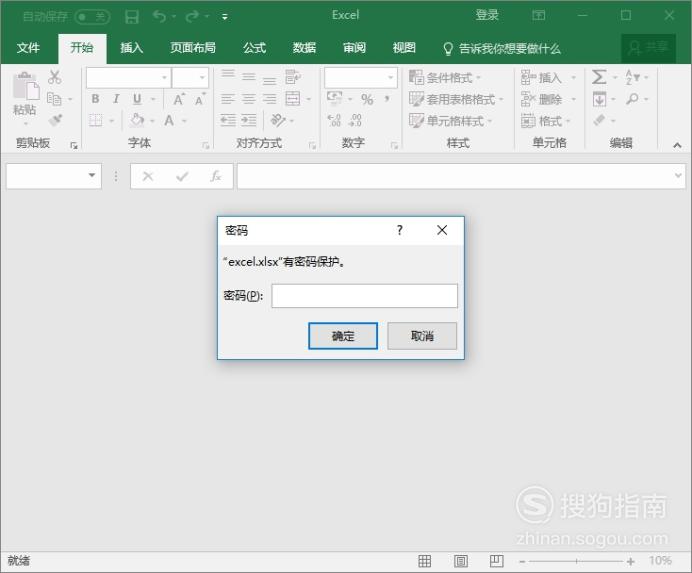Open the Format as Table (套用表格格式) dropdown
The width and height of the screenshot is (692, 573).
point(456,99)
